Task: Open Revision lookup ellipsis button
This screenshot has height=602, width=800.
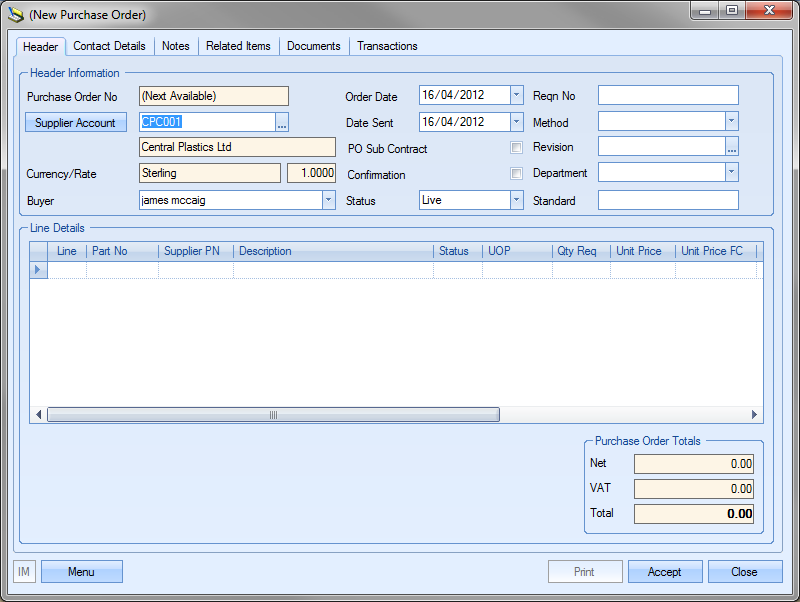Action: point(732,147)
